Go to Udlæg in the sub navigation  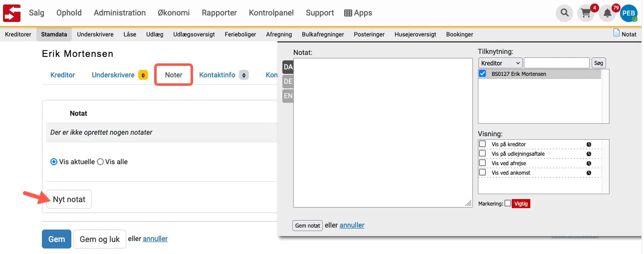(x=155, y=34)
